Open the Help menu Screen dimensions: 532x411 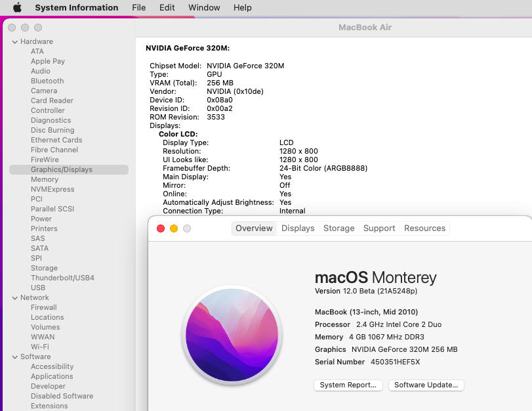tap(242, 7)
